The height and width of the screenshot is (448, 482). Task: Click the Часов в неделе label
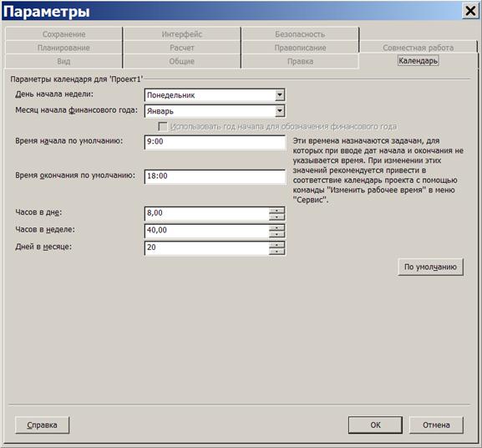(x=45, y=229)
